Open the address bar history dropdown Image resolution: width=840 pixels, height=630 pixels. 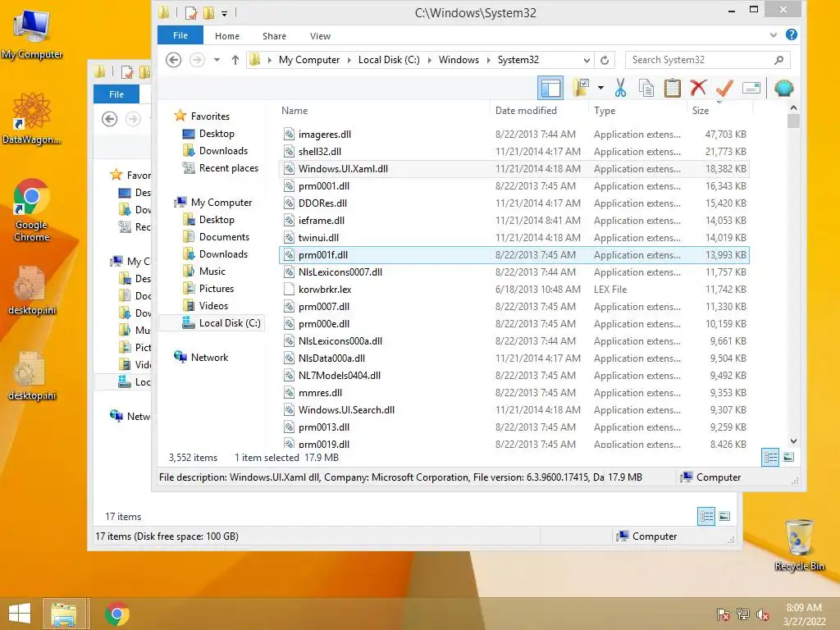point(587,60)
